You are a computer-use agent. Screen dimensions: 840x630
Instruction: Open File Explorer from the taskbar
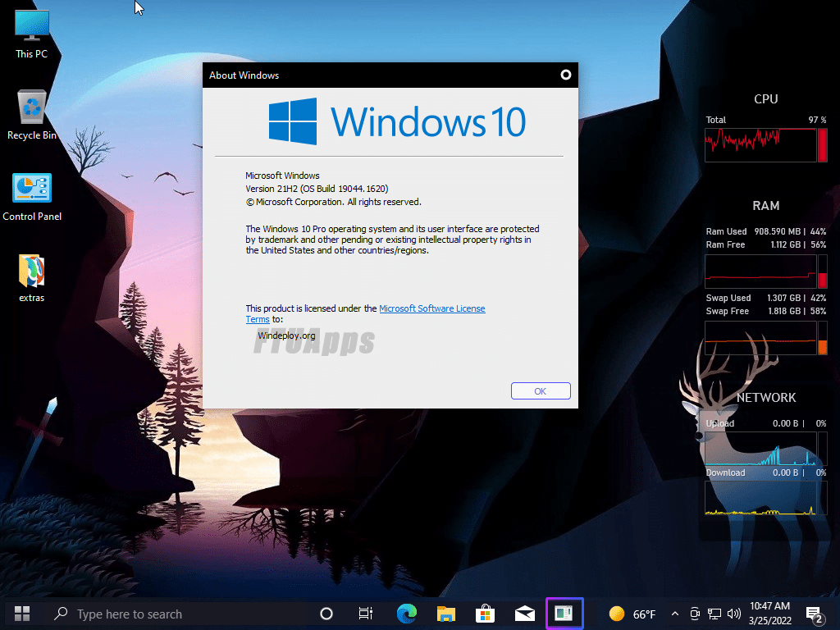click(x=445, y=614)
